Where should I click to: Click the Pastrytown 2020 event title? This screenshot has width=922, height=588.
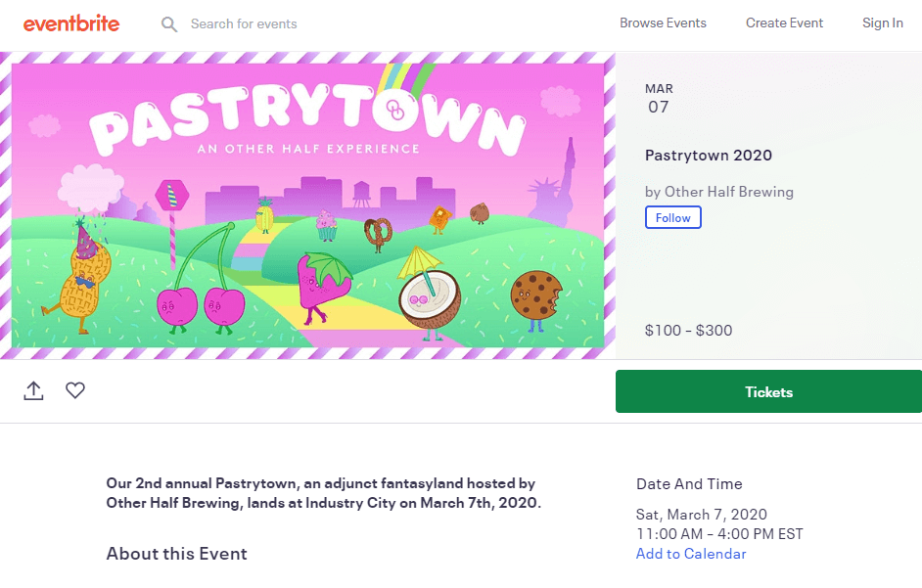pyautogui.click(x=708, y=155)
